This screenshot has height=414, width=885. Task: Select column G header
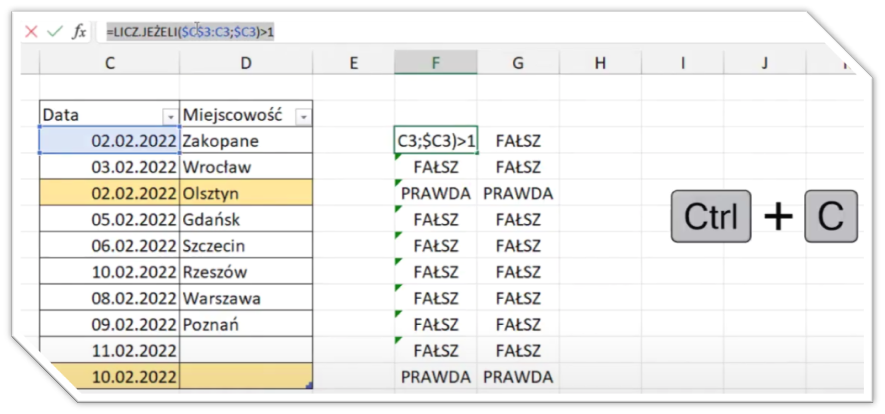517,63
